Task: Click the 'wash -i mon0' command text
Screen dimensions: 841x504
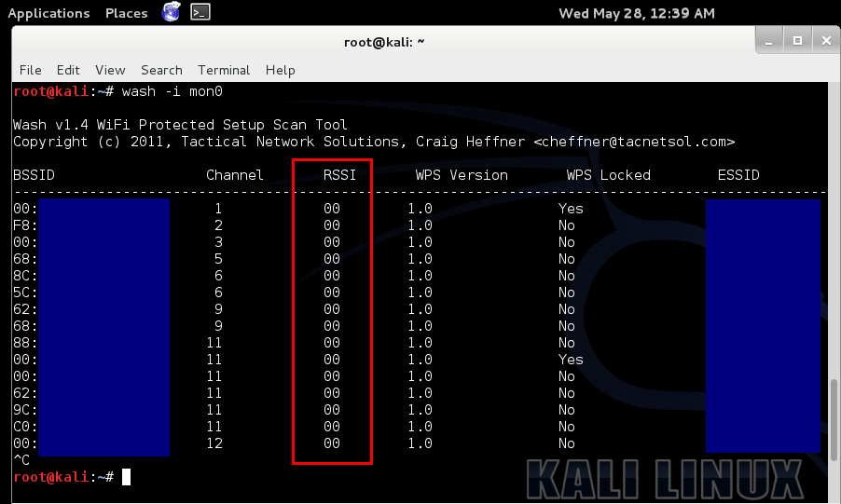Action: point(172,91)
